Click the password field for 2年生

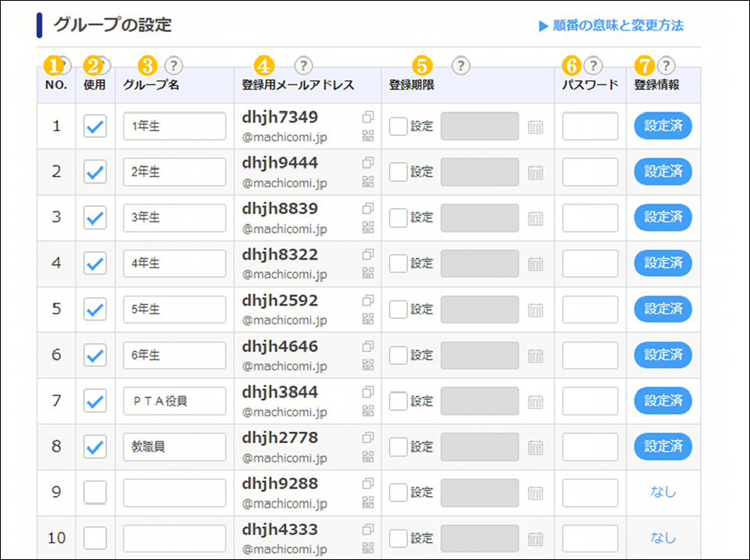coord(590,172)
